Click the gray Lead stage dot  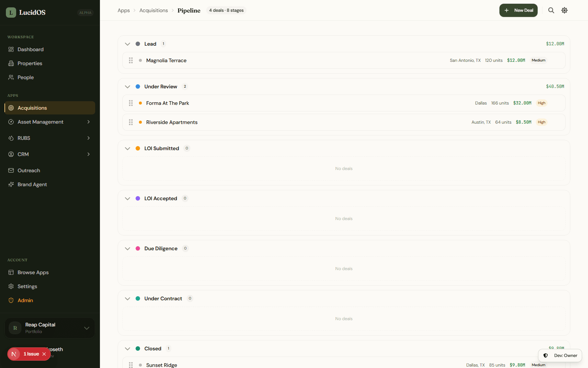click(x=138, y=44)
